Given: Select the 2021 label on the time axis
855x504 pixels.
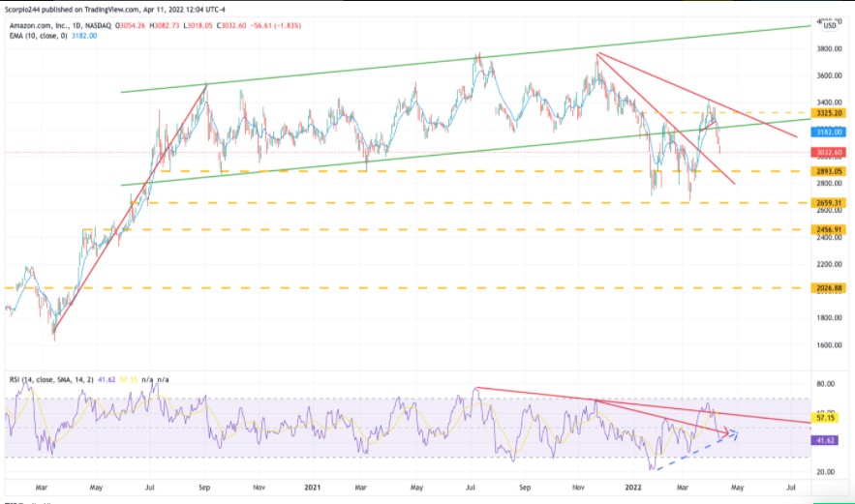Looking at the screenshot, I should click(x=313, y=488).
